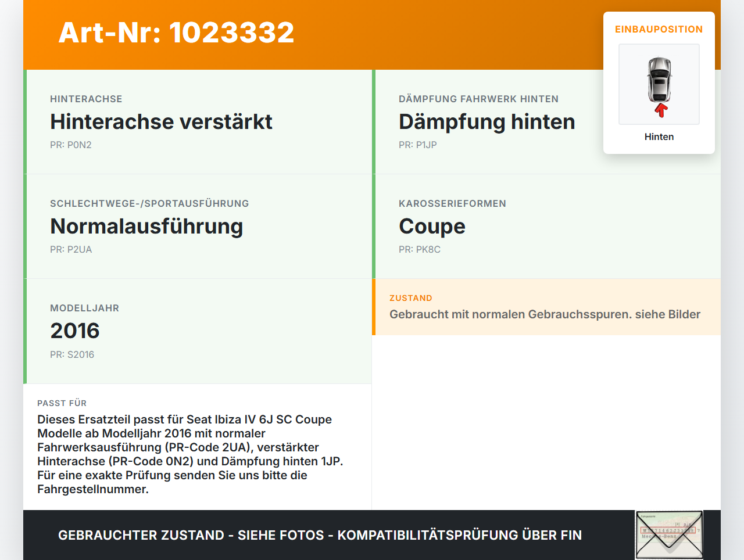Click the orange accent bar beside Zustand notice
The image size is (744, 560).
coord(374,307)
